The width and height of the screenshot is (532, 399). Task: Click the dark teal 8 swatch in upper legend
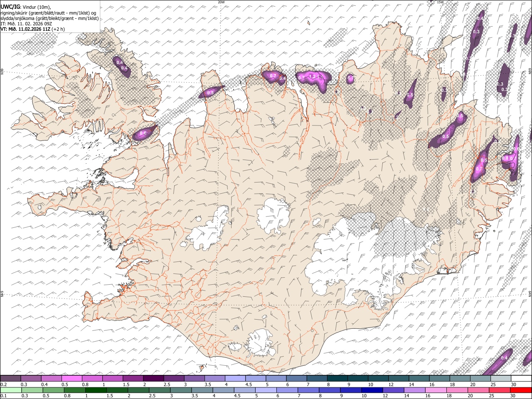[x=337, y=378]
